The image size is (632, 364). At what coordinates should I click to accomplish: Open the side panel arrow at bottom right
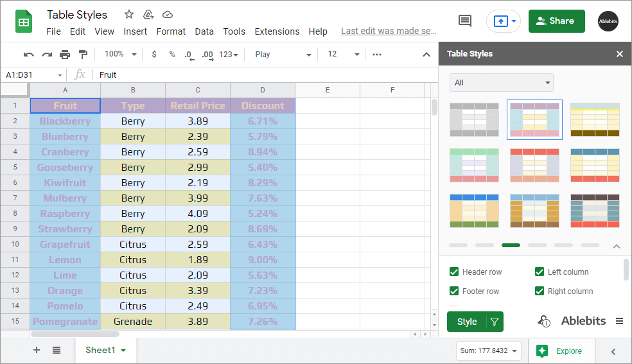613,352
